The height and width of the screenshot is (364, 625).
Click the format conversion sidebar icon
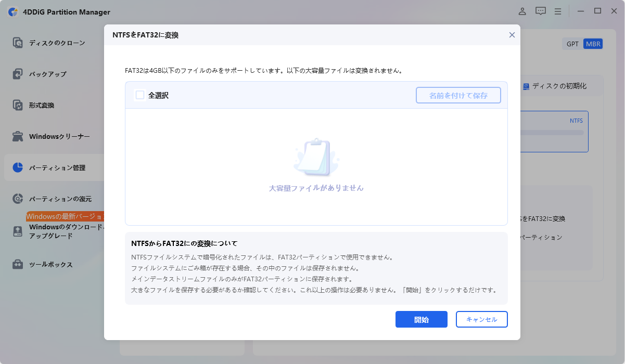point(18,105)
